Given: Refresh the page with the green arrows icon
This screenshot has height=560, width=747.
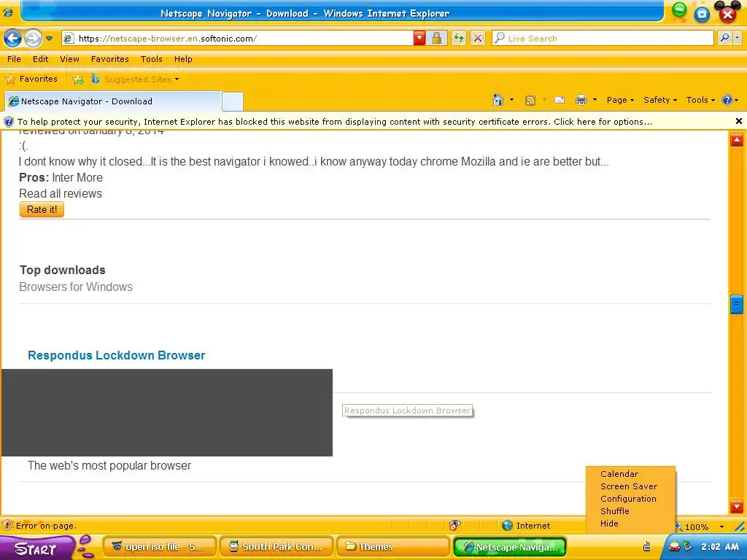Looking at the screenshot, I should click(459, 39).
